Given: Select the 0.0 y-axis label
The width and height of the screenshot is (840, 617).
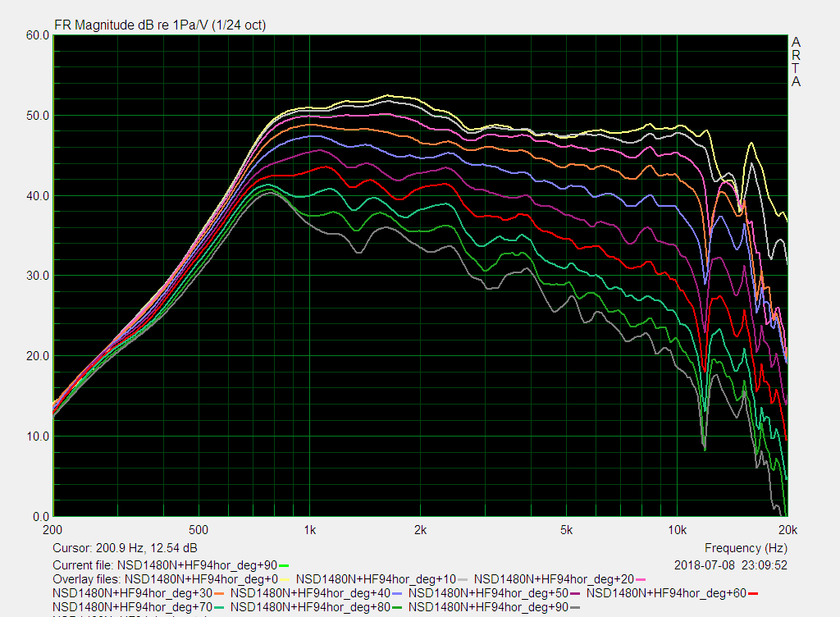Looking at the screenshot, I should (x=41, y=517).
